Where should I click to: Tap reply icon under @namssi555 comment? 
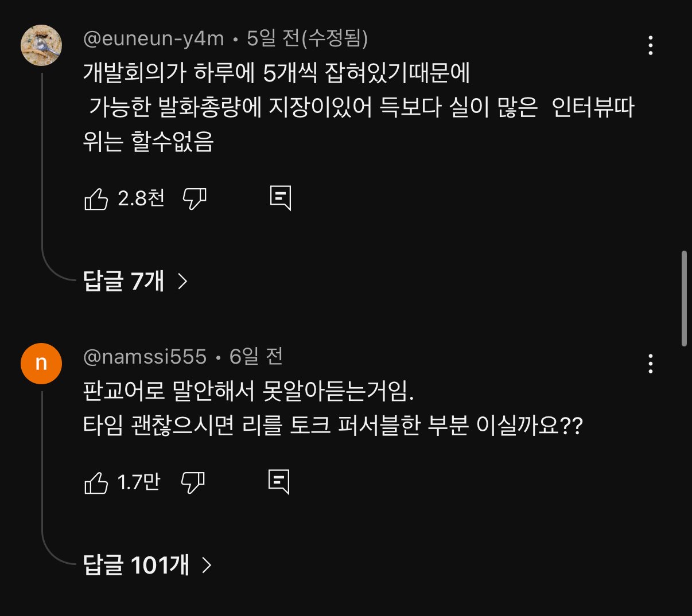(x=279, y=482)
